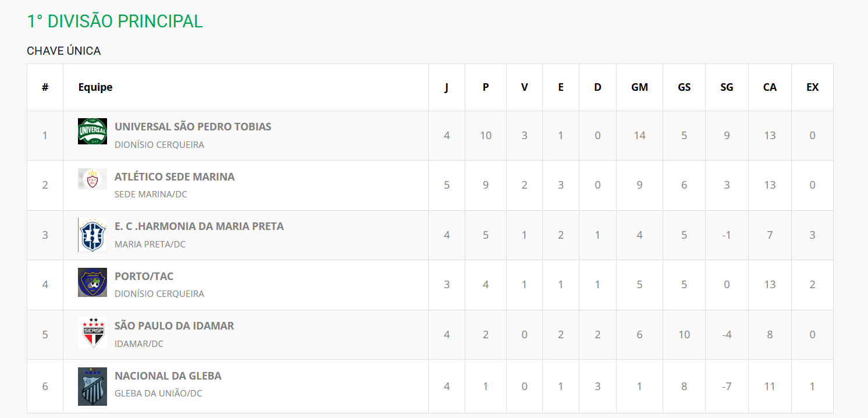This screenshot has width=868, height=418.
Task: Click the 1° DIVISÃO PRINCIPAL heading
Action: (115, 22)
